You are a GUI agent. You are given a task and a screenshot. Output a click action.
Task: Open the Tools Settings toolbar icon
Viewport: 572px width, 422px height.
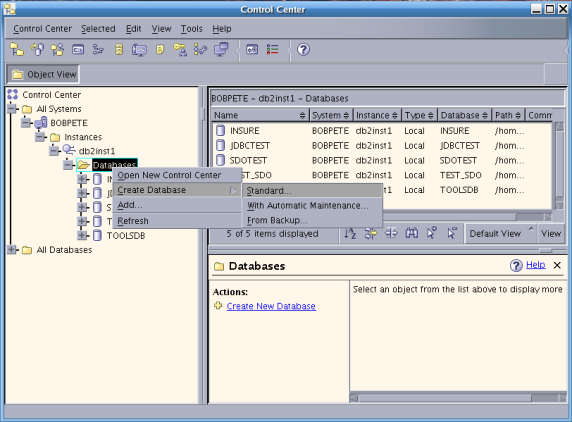click(252, 49)
